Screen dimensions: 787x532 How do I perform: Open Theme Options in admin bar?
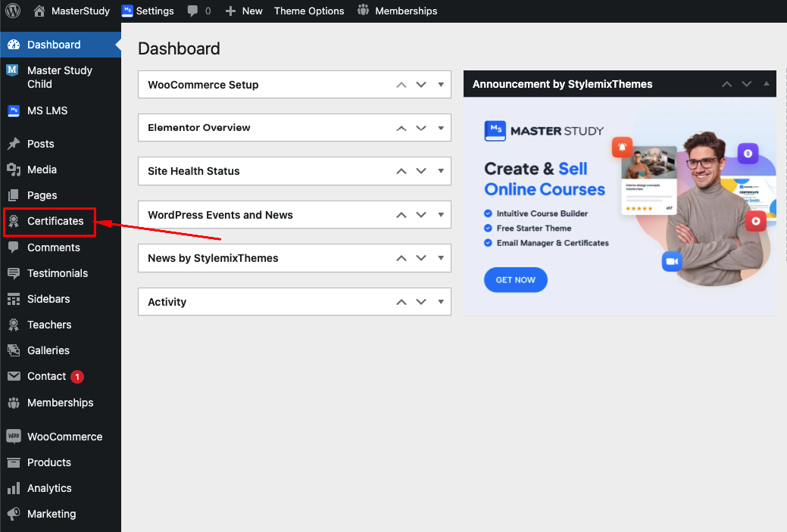pyautogui.click(x=309, y=11)
